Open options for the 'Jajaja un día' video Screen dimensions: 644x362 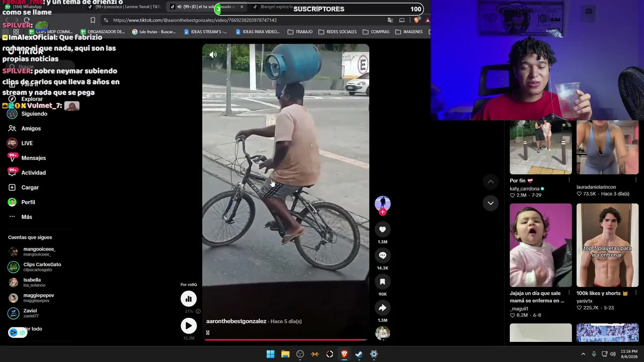569,293
